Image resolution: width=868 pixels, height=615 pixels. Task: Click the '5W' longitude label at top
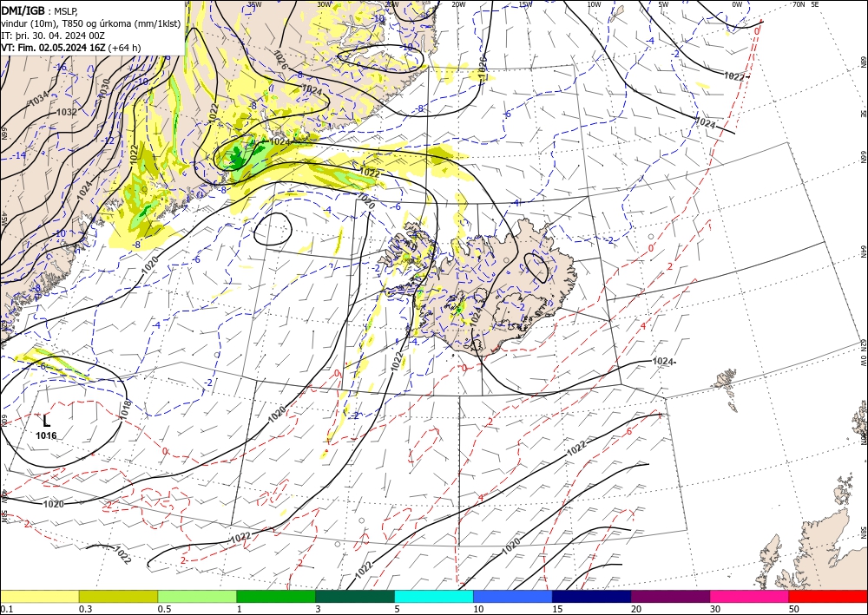click(663, 4)
